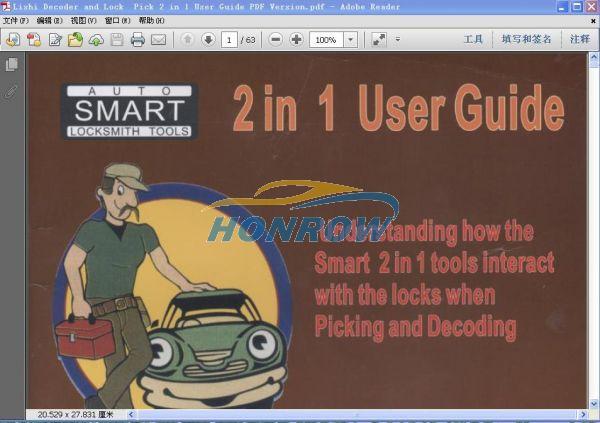This screenshot has width=600, height=423.
Task: Click the cloud upload save icon
Action: point(96,40)
